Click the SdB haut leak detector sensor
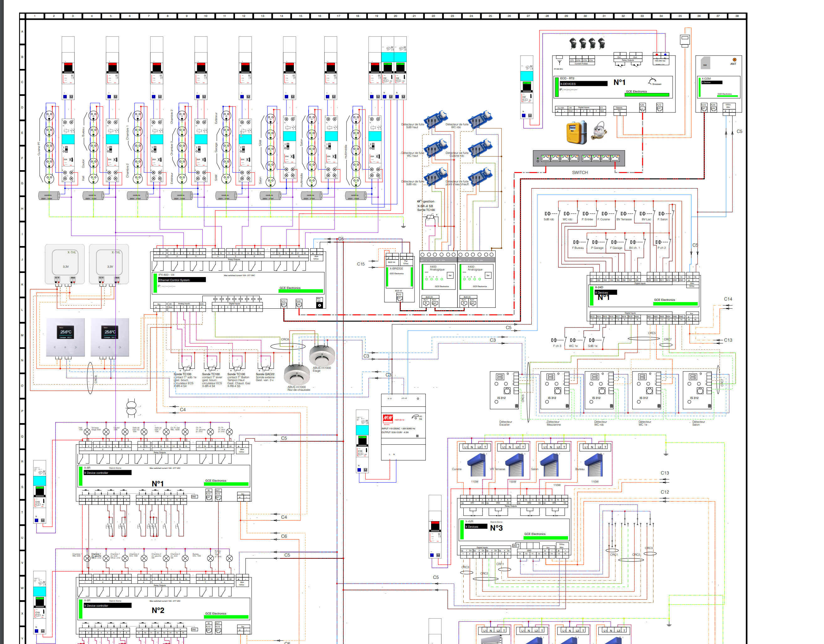The width and height of the screenshot is (824, 644). (x=436, y=120)
